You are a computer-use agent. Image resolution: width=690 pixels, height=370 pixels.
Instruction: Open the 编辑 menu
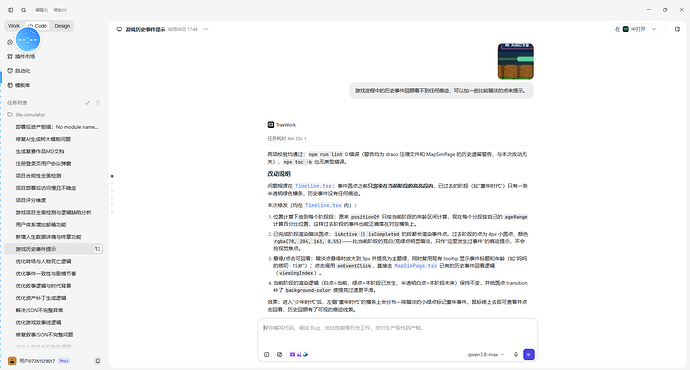pyautogui.click(x=42, y=10)
